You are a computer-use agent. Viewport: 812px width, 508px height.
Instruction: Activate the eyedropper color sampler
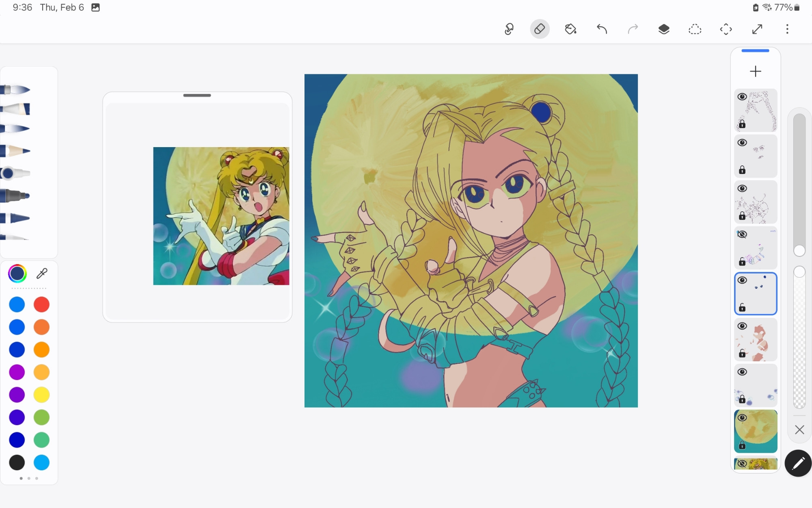(42, 274)
